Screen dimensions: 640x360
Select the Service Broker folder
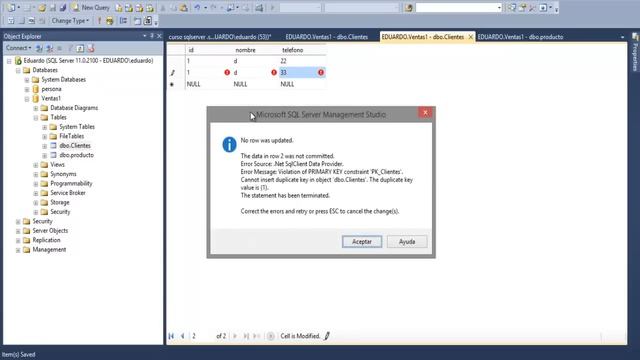click(x=68, y=193)
